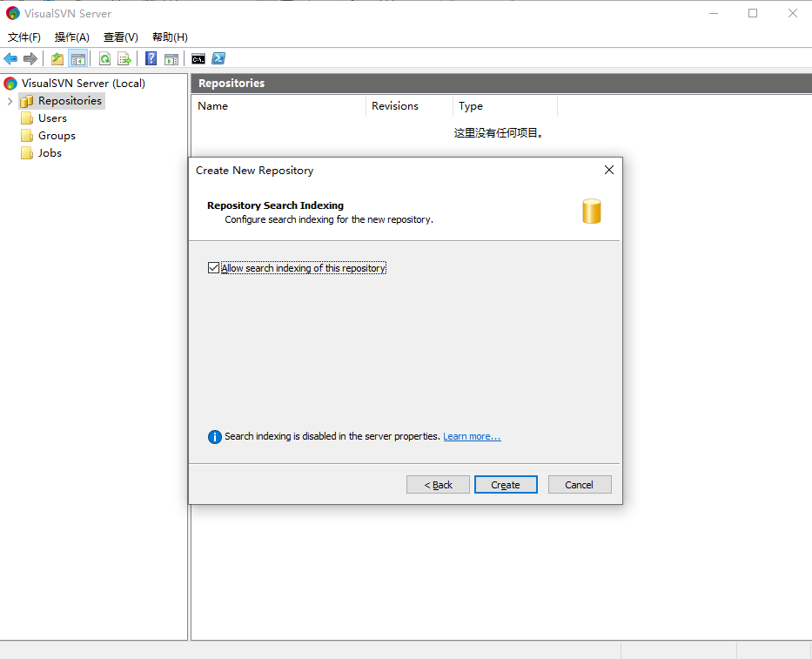Click the yellow repository cylinder icon
The width and height of the screenshot is (812, 659).
(592, 212)
